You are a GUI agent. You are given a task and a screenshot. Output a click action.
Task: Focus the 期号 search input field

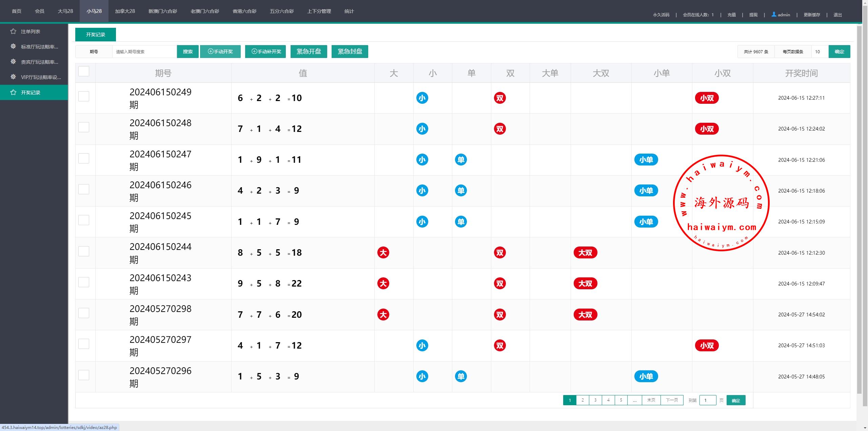pyautogui.click(x=144, y=52)
